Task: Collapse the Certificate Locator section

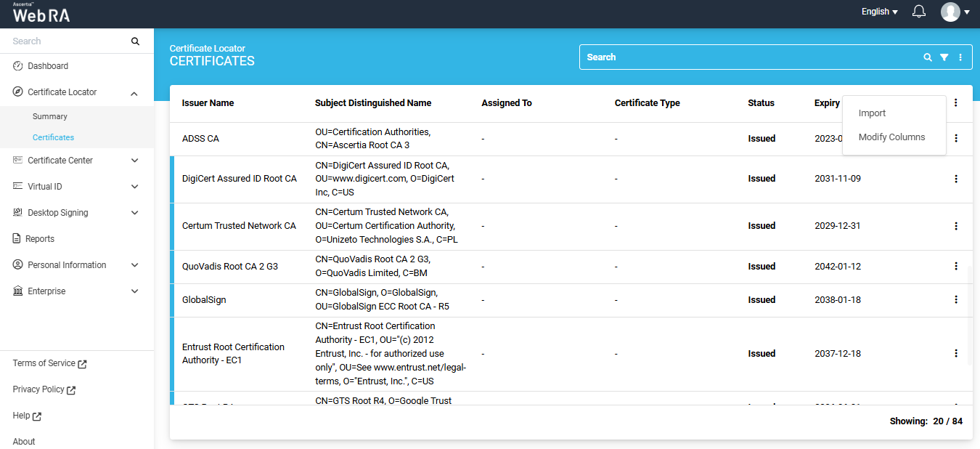Action: (x=134, y=93)
